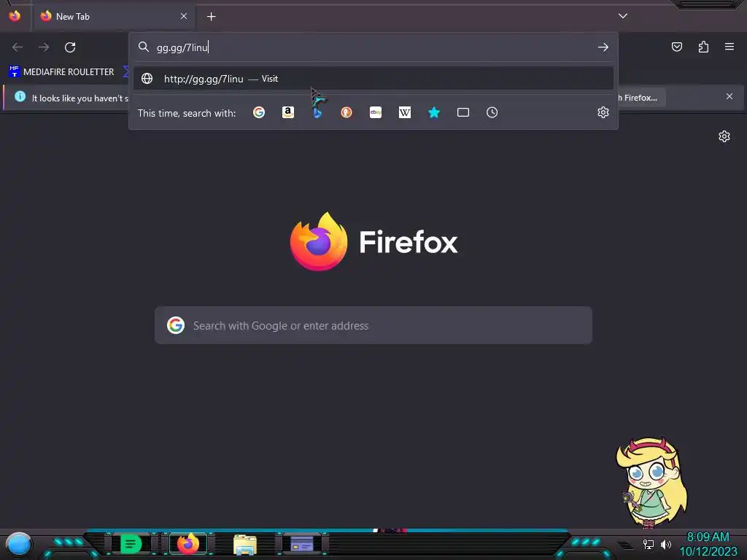This screenshot has width=747, height=560.
Task: Search this time with Amazon icon
Action: click(x=287, y=112)
